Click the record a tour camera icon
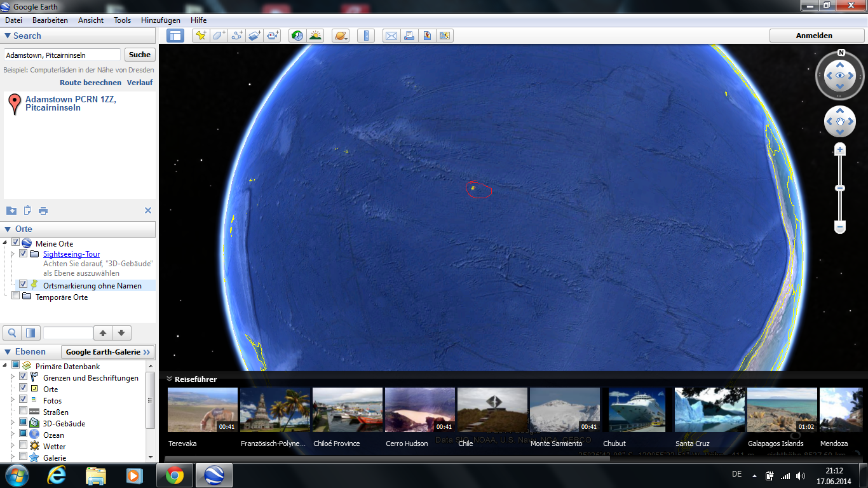This screenshot has width=868, height=488. coord(273,36)
